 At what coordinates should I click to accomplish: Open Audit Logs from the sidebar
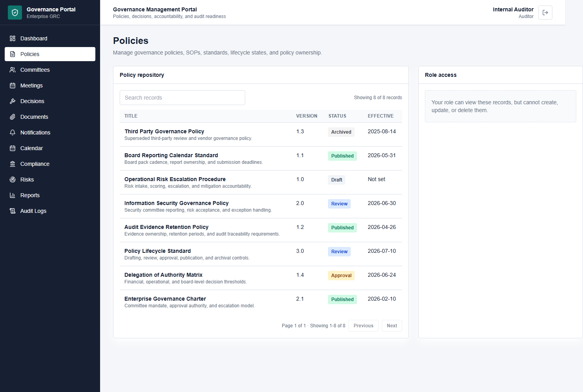tap(50, 211)
